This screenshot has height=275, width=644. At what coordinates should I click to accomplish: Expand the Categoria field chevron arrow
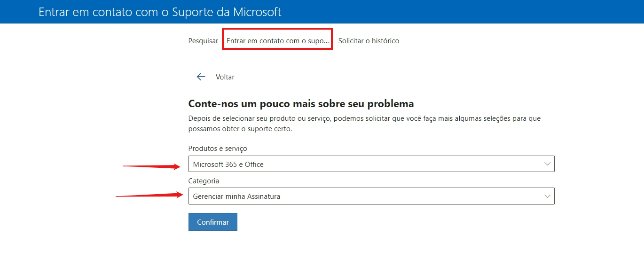(547, 196)
